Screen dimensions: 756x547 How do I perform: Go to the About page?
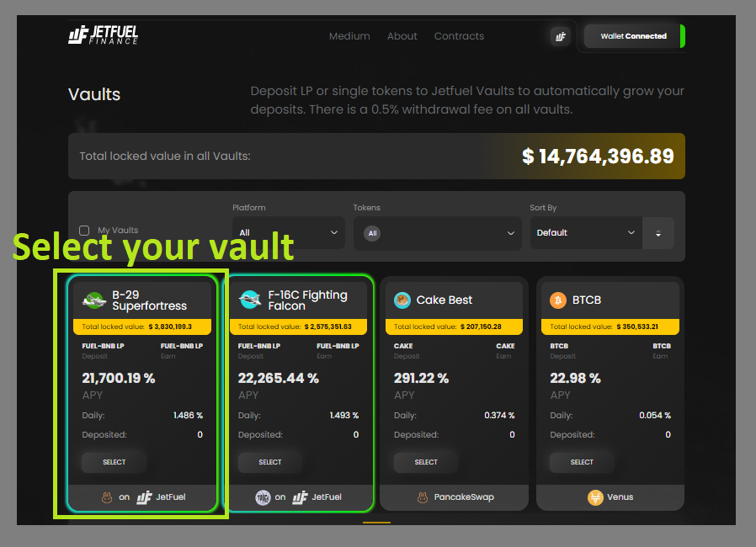(402, 36)
